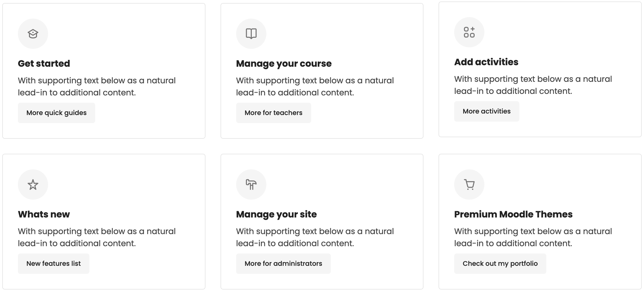Click the add activities grid icon
The height and width of the screenshot is (294, 644).
click(469, 32)
